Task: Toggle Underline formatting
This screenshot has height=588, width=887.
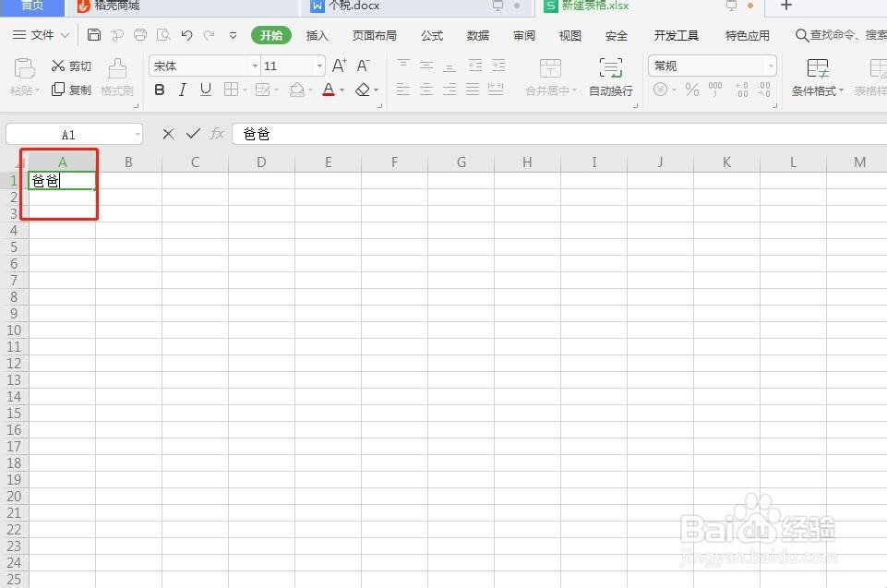Action: coord(205,90)
